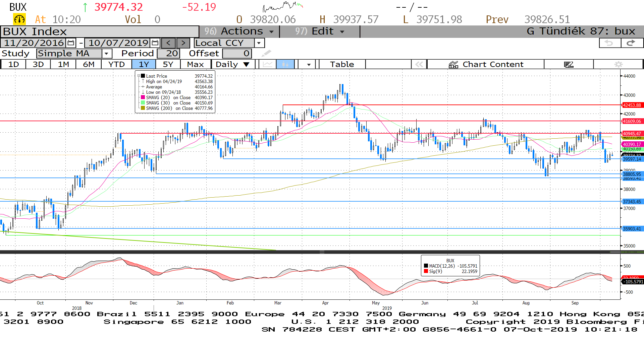Click Sig(9) red legend swatch

[426, 271]
